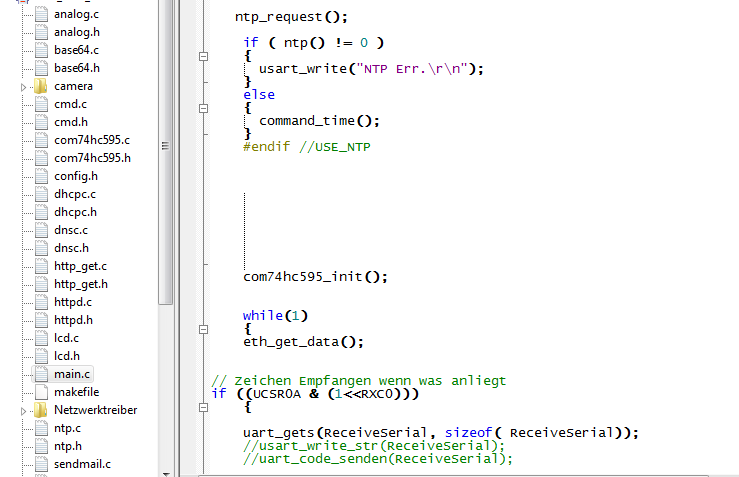Click cmd.h file icon
Viewport: 739px width, 477px height.
pos(41,123)
